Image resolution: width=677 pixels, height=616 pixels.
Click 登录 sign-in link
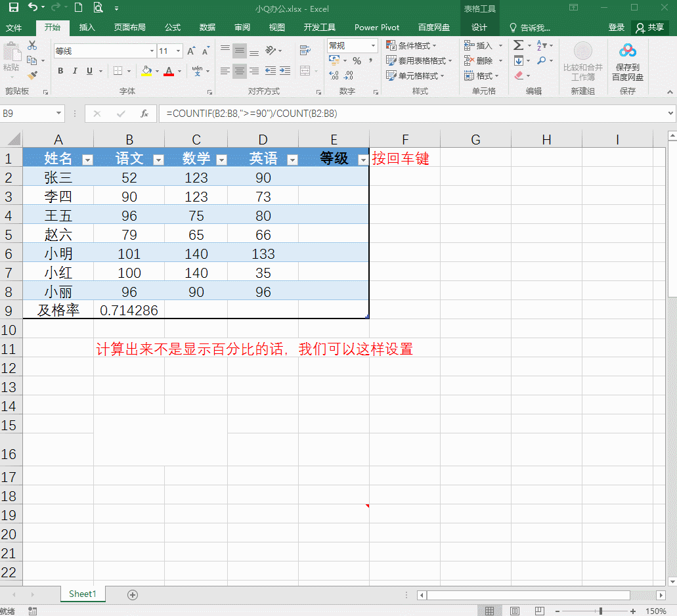[x=616, y=27]
